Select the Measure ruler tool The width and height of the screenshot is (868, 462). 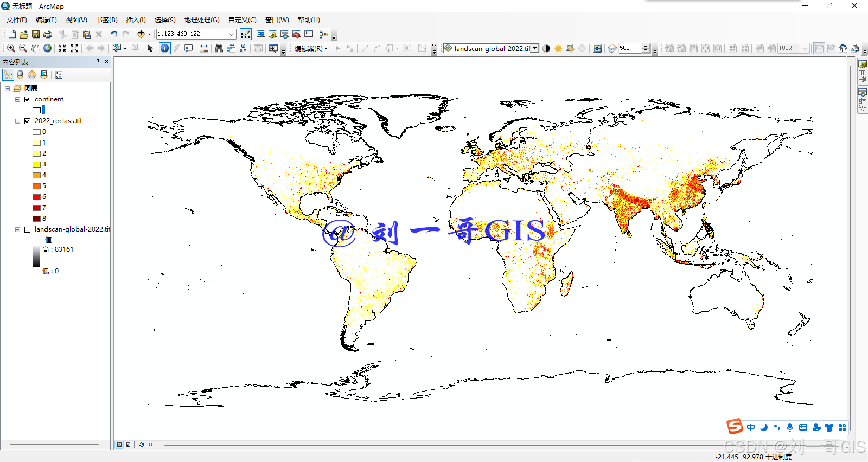[204, 48]
